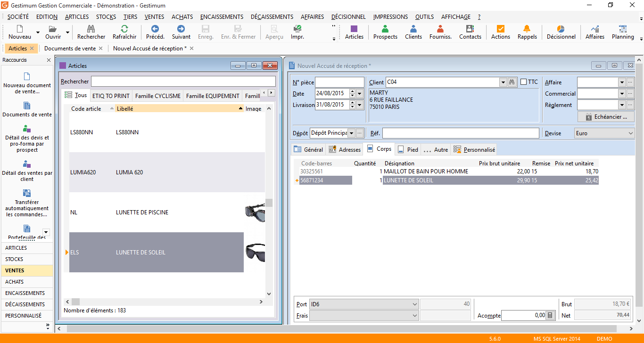This screenshot has height=343, width=644.
Task: Click in the N° pièce field
Action: [339, 82]
